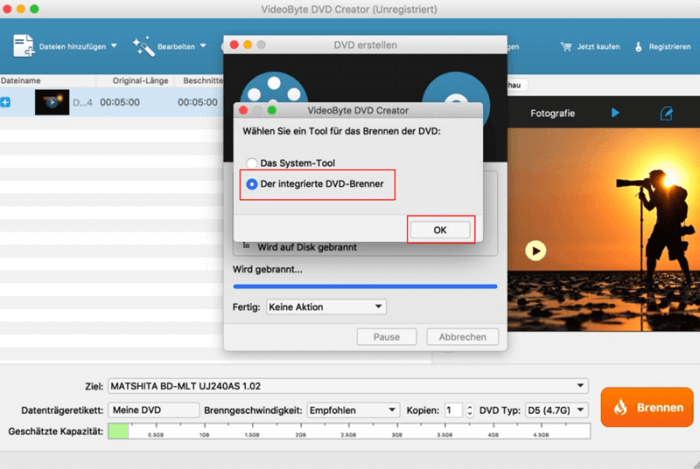
Task: Open the DVD Typ D5 (4.7G) dropdown
Action: click(556, 410)
